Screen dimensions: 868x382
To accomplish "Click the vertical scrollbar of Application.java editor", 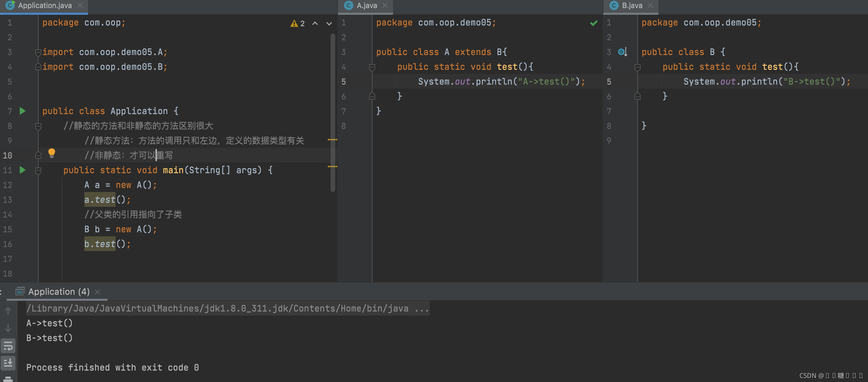I will coord(333,113).
